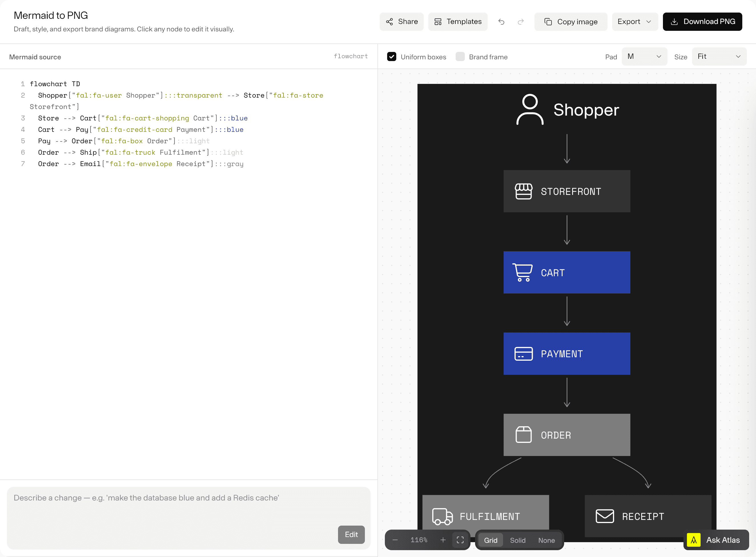The height and width of the screenshot is (557, 756).
Task: Click the credit card icon in Payment node
Action: coord(524,354)
